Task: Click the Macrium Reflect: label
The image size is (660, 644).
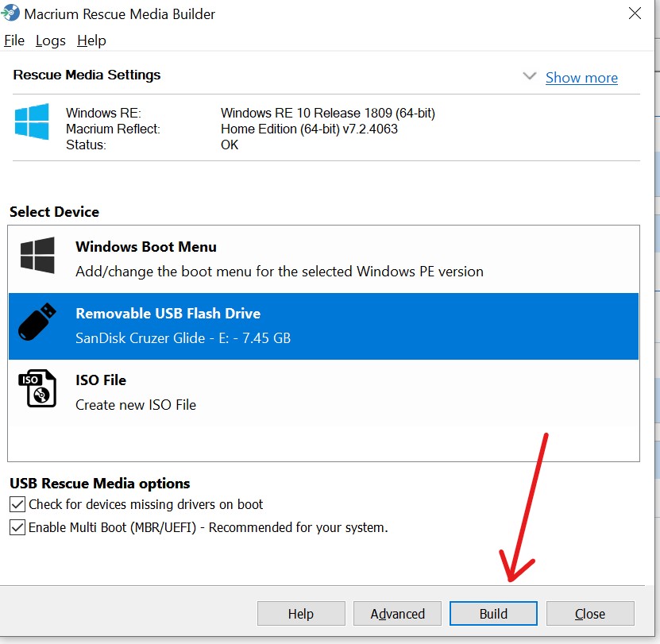Action: 114,129
